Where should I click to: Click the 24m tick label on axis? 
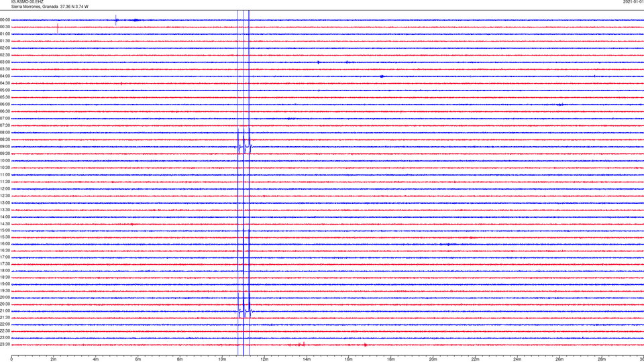click(517, 359)
